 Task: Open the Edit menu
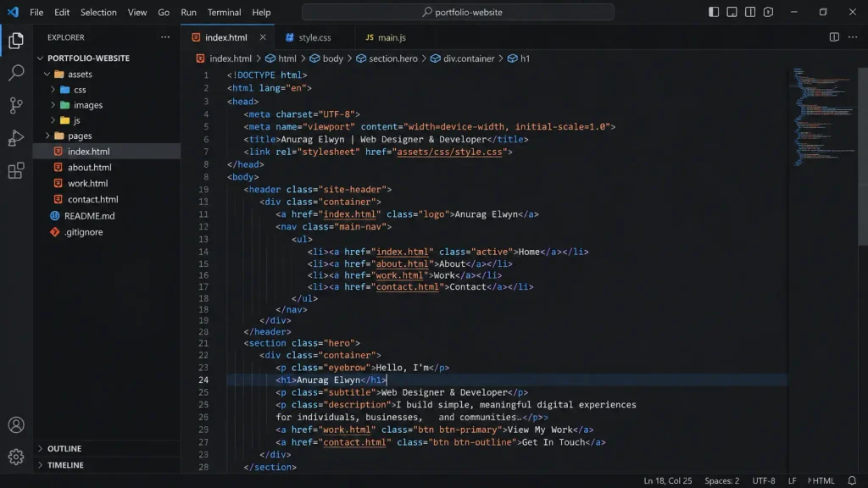(61, 12)
